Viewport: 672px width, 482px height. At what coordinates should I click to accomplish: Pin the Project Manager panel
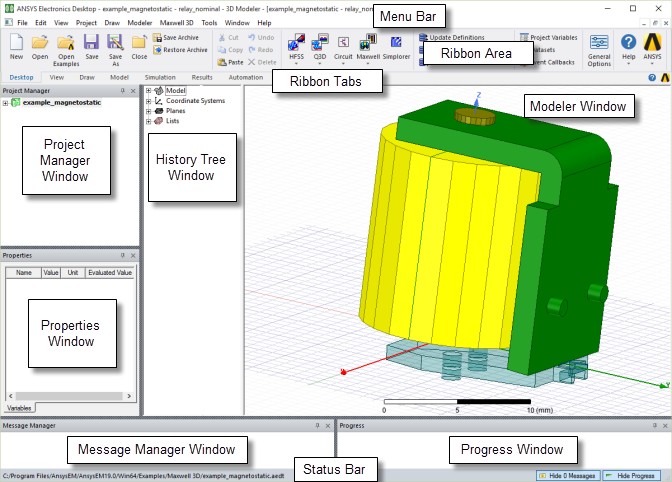click(x=122, y=91)
